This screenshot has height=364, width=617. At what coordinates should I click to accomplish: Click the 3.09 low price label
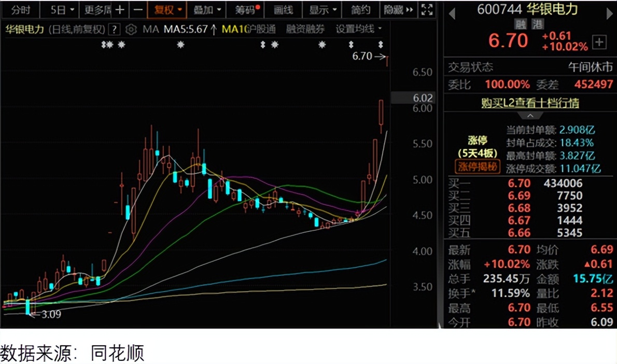pos(51,314)
